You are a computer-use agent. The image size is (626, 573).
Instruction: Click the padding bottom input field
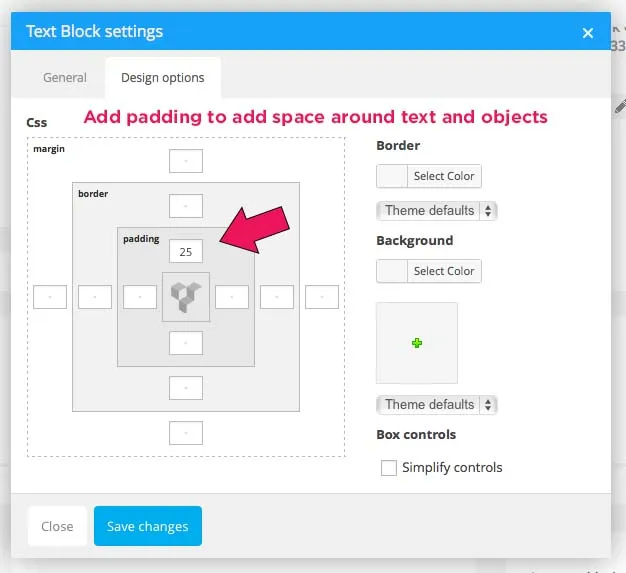(x=186, y=343)
